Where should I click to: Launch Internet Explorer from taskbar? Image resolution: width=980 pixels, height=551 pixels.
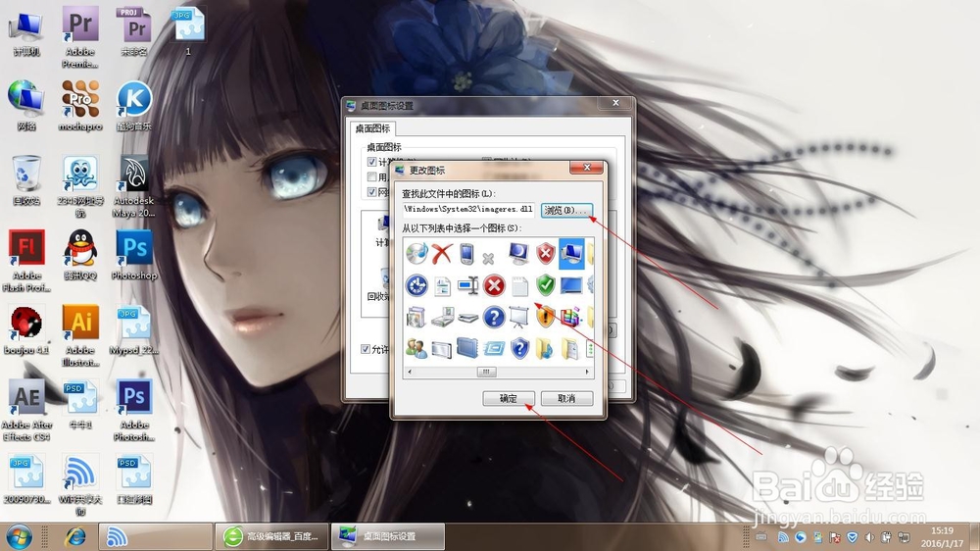click(75, 536)
